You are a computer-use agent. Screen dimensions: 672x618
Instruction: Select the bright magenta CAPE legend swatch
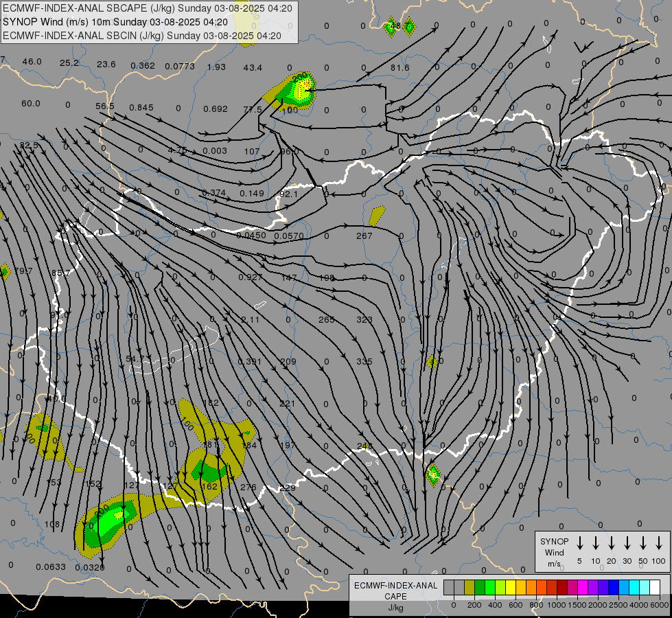point(583,587)
